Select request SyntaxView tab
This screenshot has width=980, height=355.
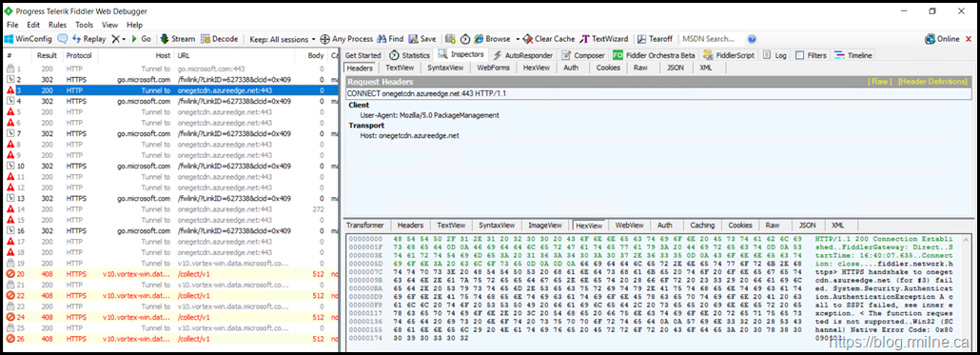(445, 68)
